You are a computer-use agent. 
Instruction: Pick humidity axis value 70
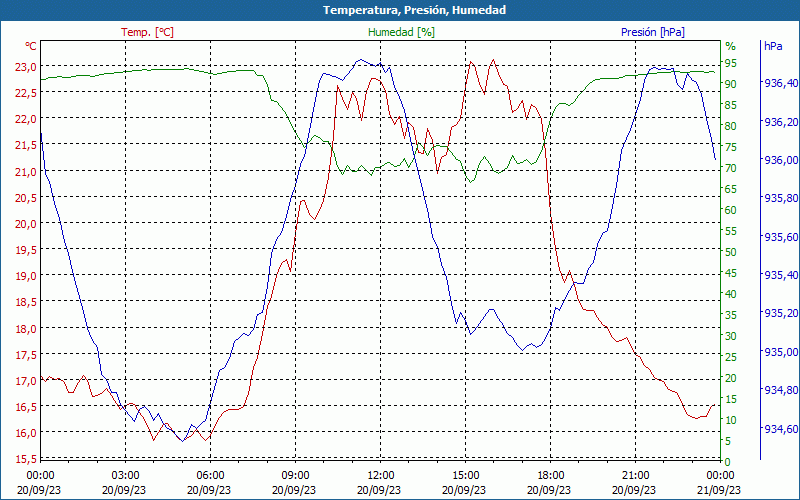click(x=731, y=168)
